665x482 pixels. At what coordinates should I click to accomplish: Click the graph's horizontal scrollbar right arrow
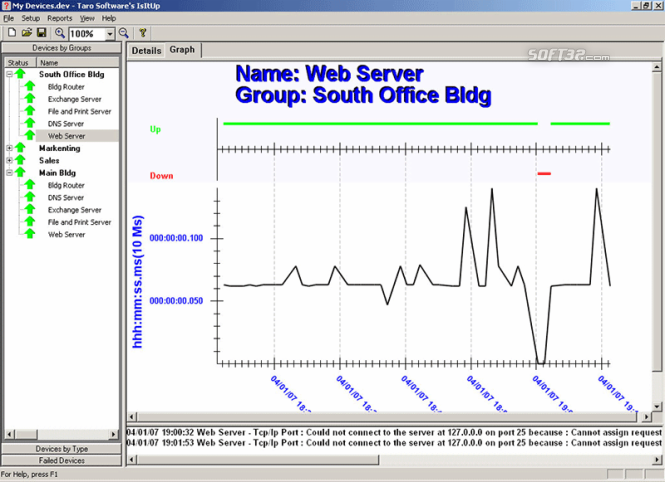(x=646, y=416)
